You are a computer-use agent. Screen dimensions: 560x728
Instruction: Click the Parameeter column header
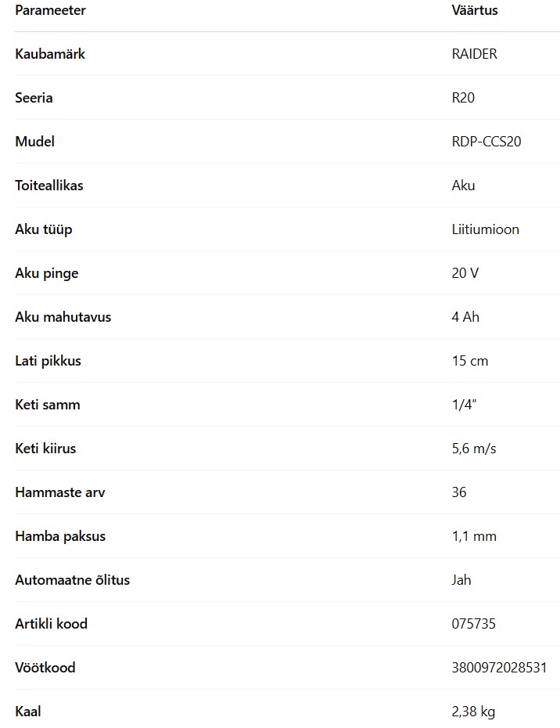tap(50, 10)
